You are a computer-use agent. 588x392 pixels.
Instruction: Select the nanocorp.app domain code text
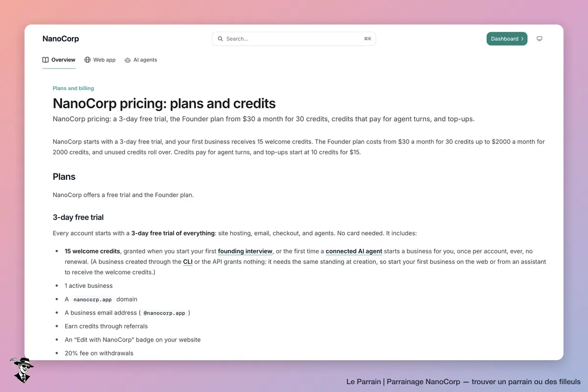coord(93,299)
